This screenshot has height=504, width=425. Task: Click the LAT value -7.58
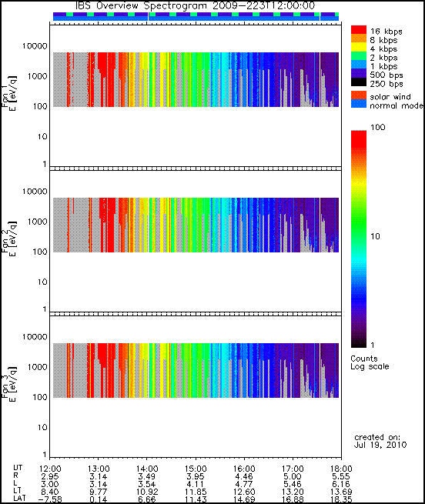[50, 499]
